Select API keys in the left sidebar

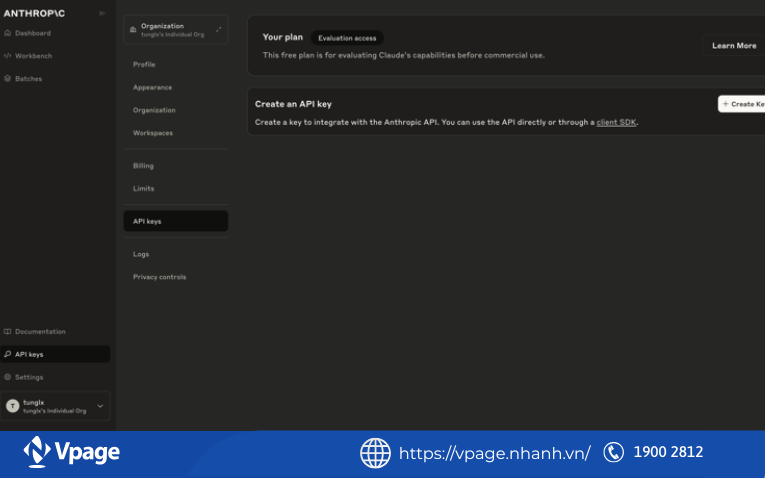55,354
